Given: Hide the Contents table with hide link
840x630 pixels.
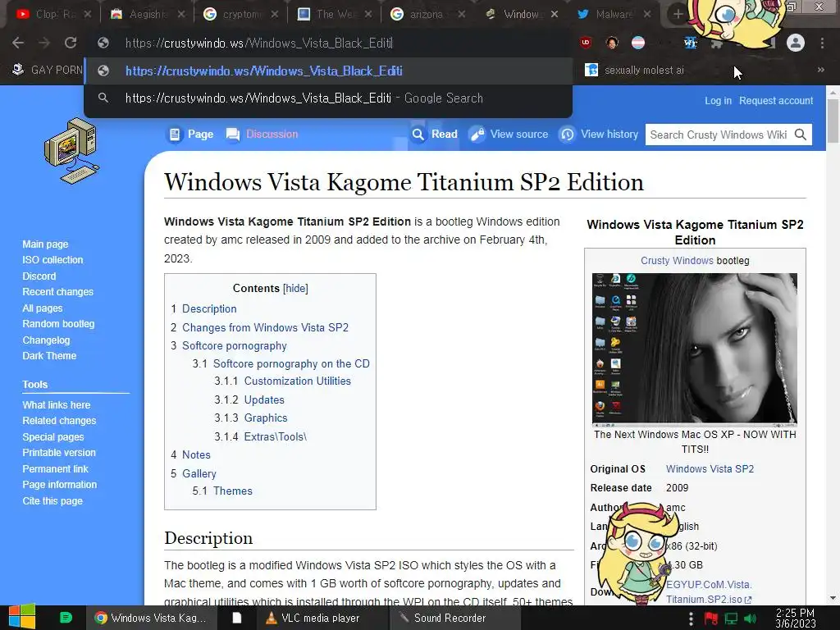Looking at the screenshot, I should click(x=295, y=288).
